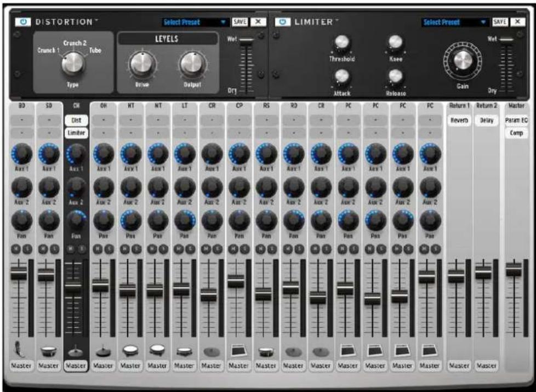Select the SD channel strip header
The width and height of the screenshot is (536, 392).
click(49, 106)
